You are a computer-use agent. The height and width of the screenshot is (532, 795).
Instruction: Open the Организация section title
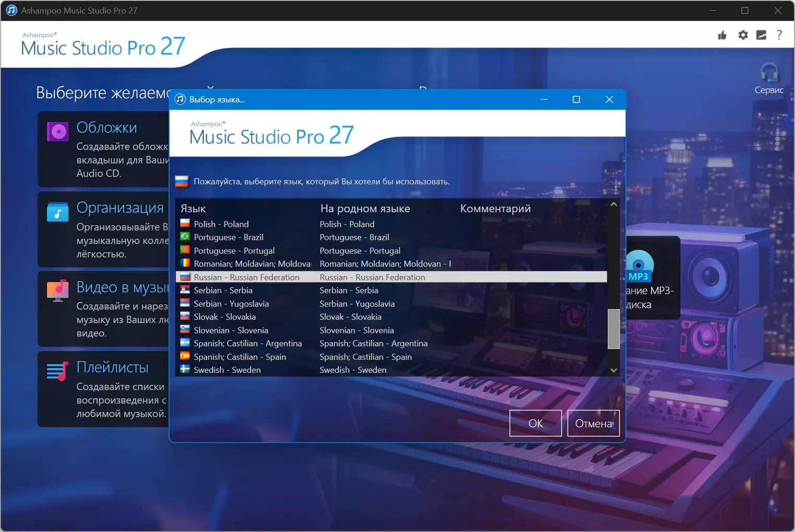click(120, 208)
